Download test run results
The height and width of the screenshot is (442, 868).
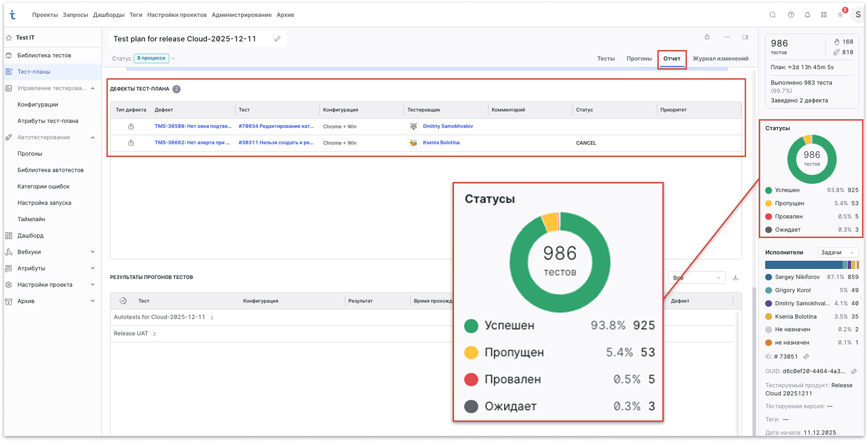(735, 278)
